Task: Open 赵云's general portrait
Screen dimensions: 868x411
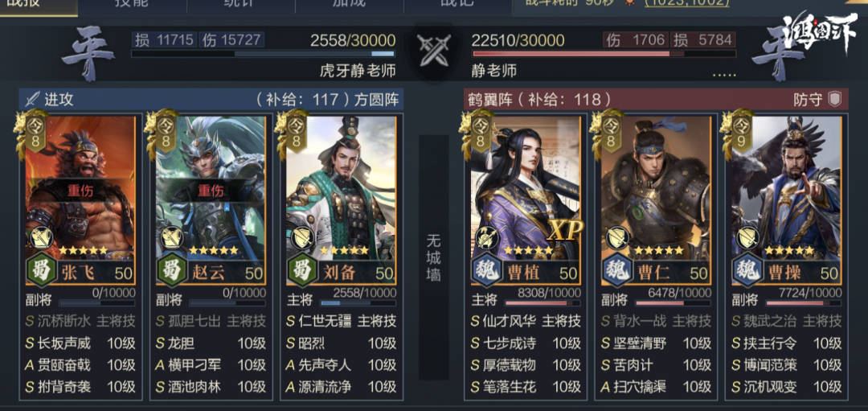Action: coord(211,188)
